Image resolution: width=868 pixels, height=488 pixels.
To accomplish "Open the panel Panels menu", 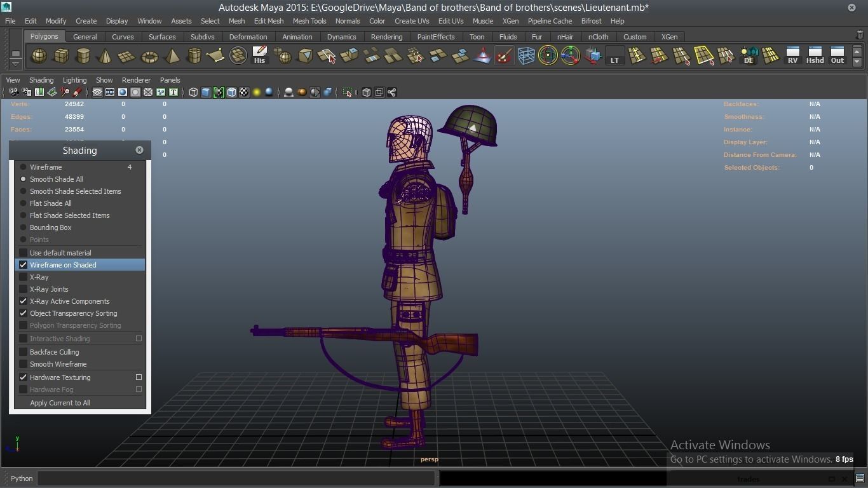I will [170, 80].
